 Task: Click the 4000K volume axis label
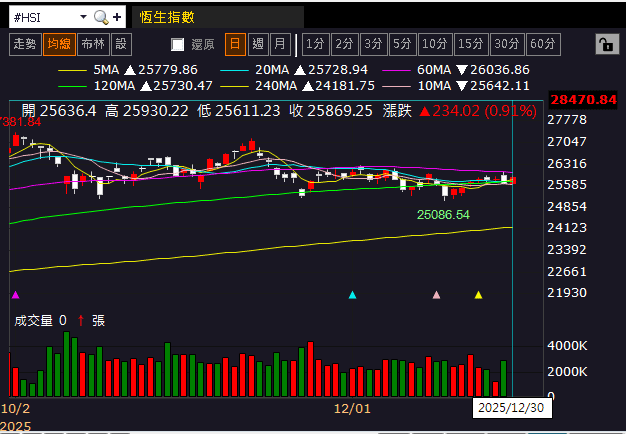coord(567,345)
